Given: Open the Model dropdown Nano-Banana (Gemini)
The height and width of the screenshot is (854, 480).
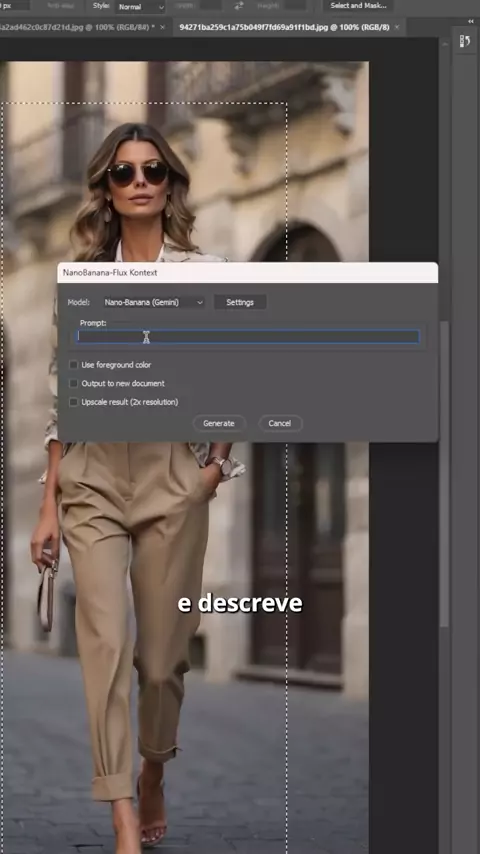Looking at the screenshot, I should (x=154, y=302).
